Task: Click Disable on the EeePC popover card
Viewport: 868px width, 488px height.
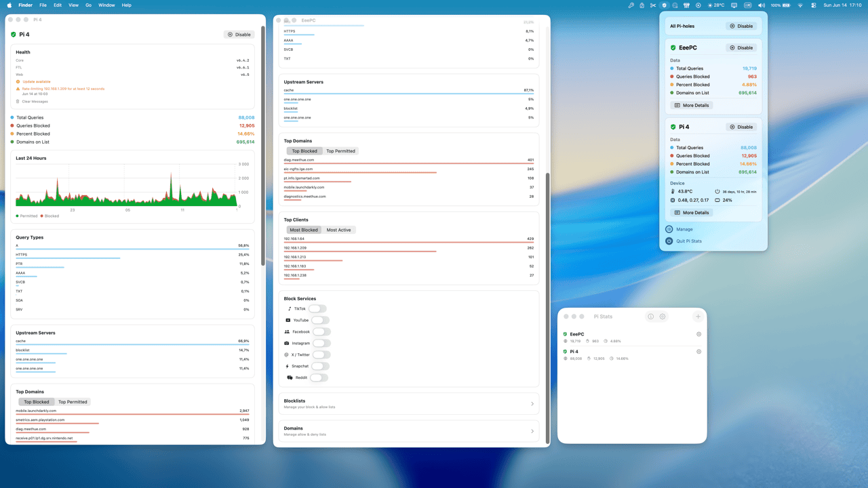Action: (741, 47)
